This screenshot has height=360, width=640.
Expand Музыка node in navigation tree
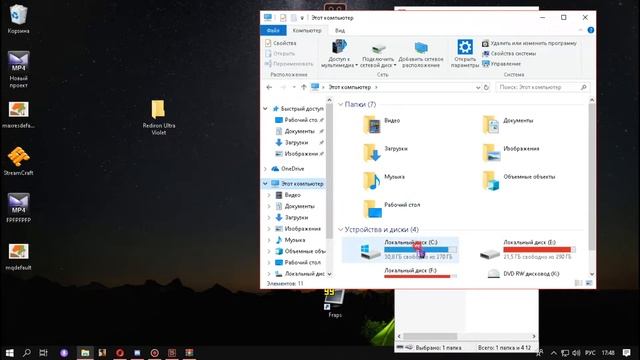[269, 240]
